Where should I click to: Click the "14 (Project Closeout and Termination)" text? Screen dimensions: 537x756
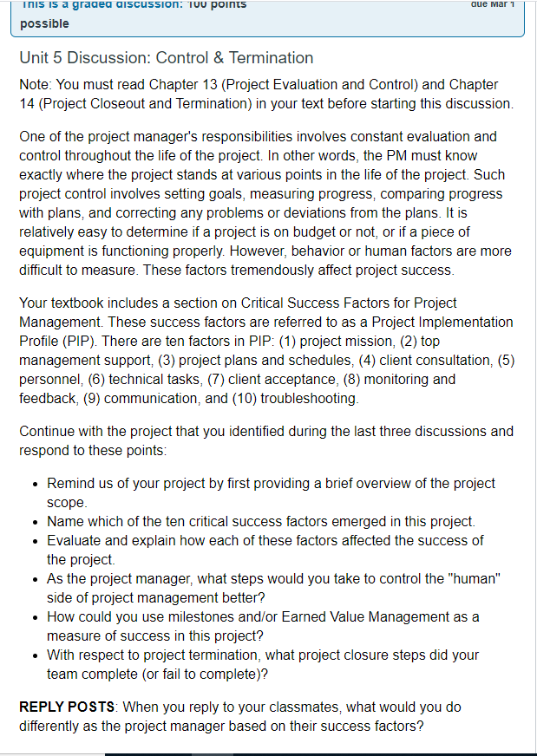pyautogui.click(x=135, y=104)
